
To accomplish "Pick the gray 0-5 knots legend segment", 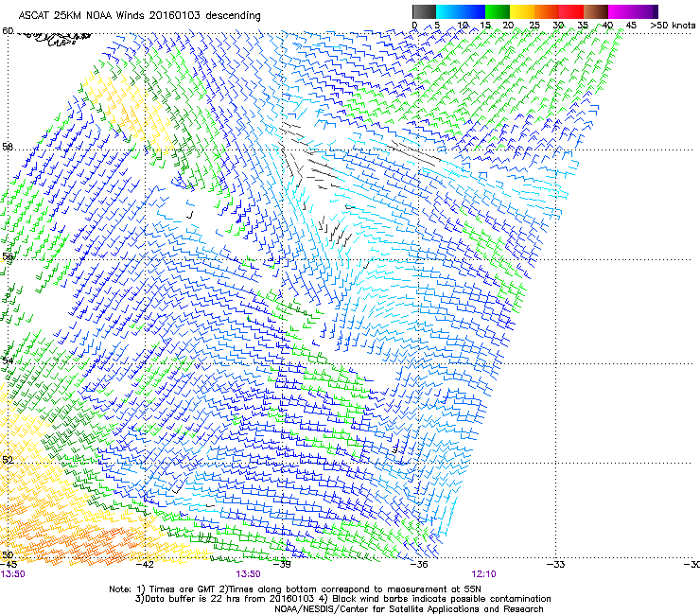I will 424,11.
